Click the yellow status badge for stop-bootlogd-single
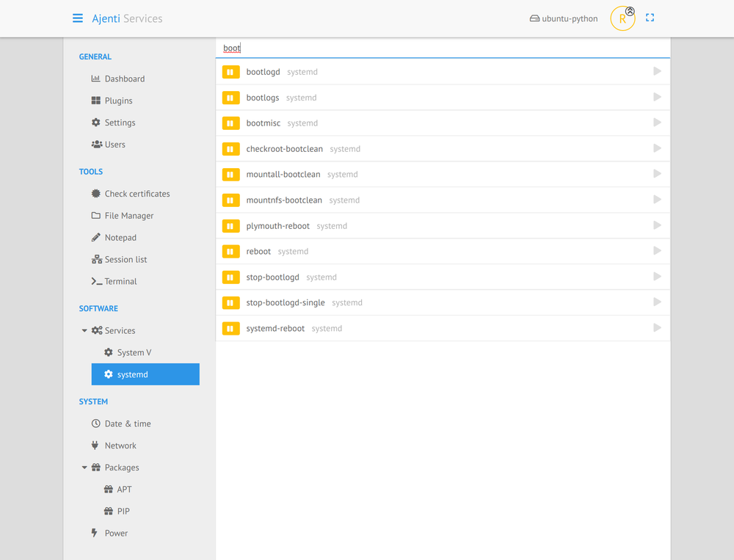This screenshot has height=560, width=734. click(230, 303)
